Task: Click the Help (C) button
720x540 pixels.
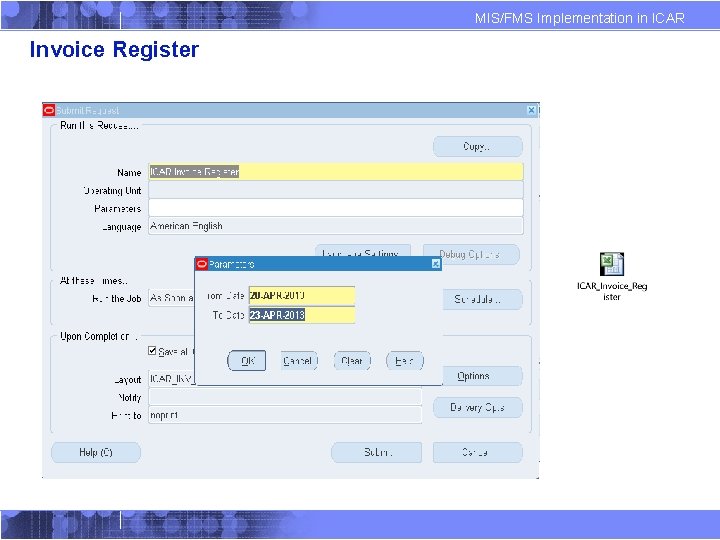Action: coord(96,452)
